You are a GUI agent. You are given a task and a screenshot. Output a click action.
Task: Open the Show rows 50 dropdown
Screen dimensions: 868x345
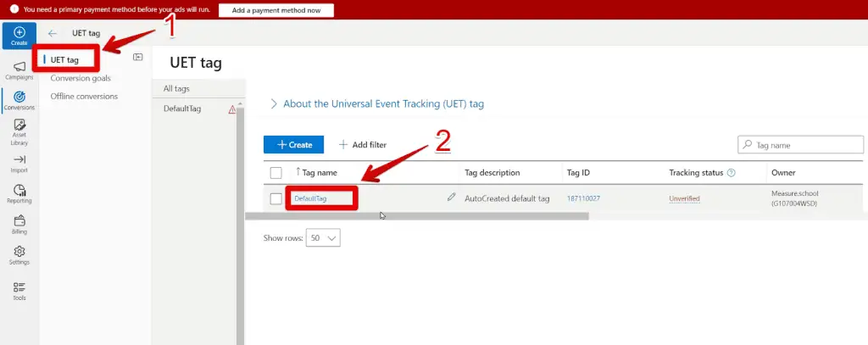(323, 237)
